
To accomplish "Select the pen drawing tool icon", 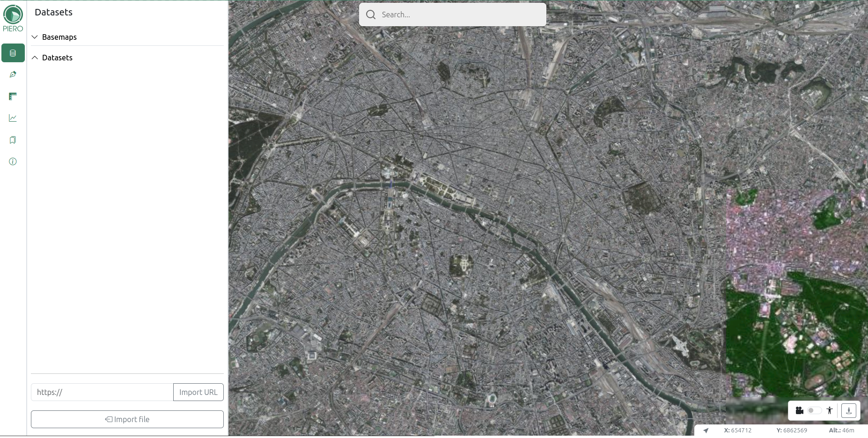I will [x=13, y=74].
